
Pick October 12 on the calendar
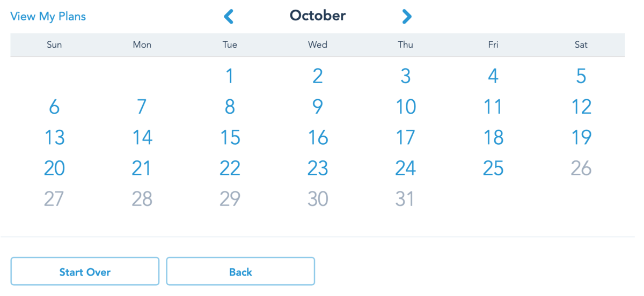coord(581,107)
